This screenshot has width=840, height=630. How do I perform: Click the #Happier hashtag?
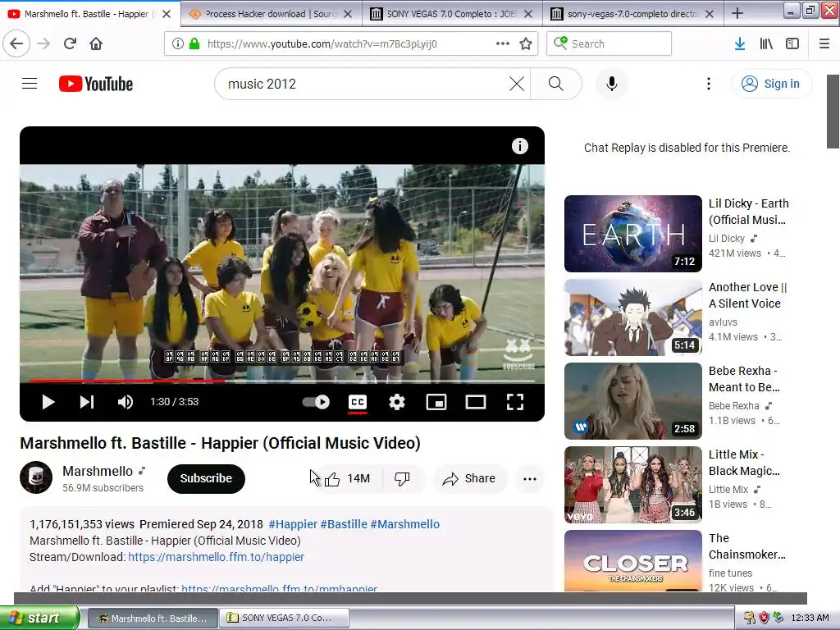coord(293,524)
